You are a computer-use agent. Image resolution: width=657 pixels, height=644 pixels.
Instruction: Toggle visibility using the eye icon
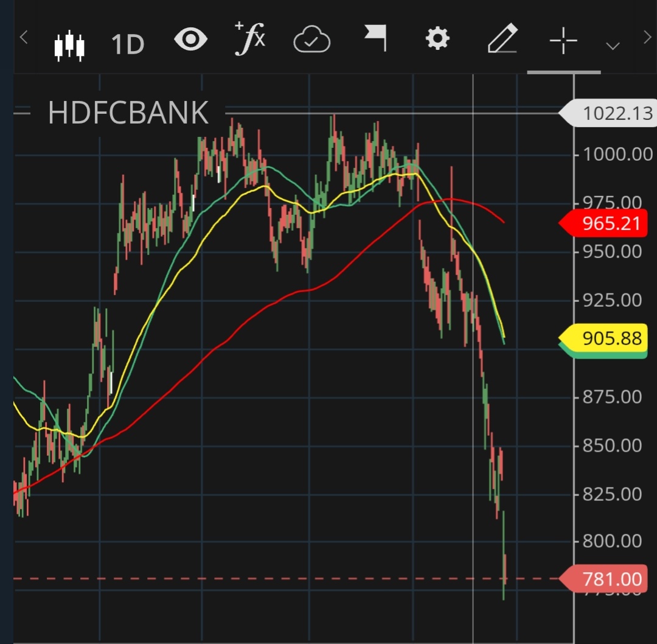coord(190,39)
